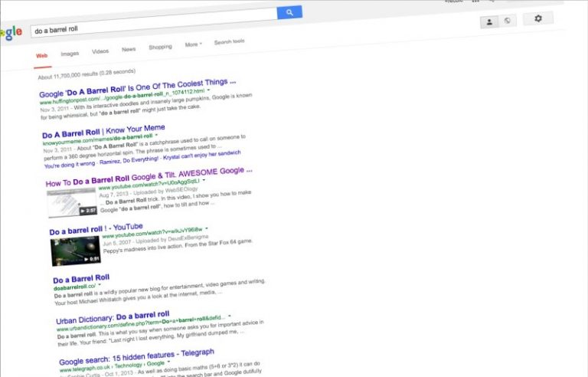Expand arrow beside doabarrelroll.co URL
Image resolution: width=588 pixels, height=377 pixels.
tap(100, 284)
